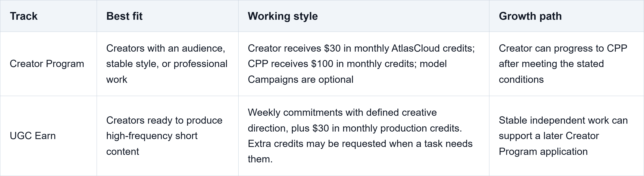Screen dimensions: 644x176
Task: Click the Creator Program track cell
Action: click(x=48, y=64)
